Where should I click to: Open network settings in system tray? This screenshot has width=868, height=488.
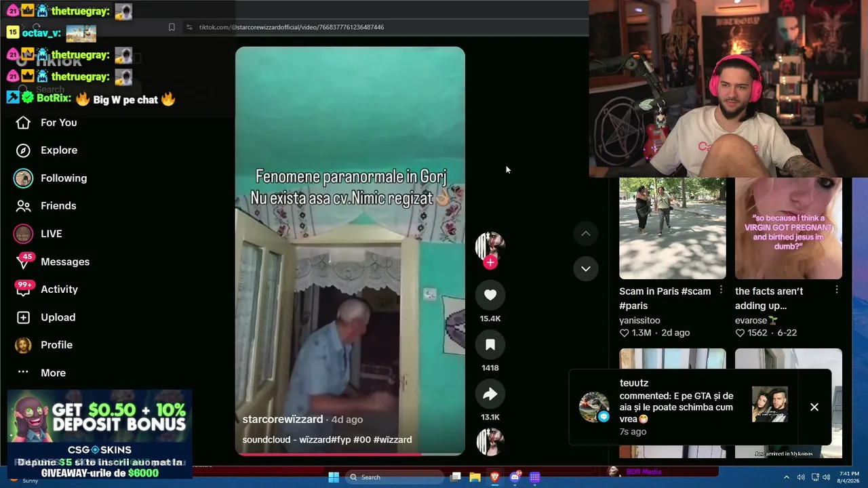[x=815, y=477]
